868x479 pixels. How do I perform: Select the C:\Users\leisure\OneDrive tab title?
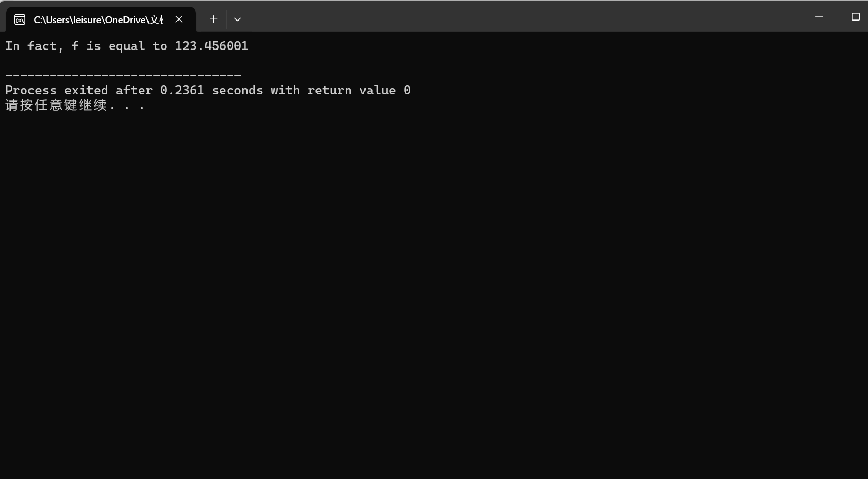[98, 20]
